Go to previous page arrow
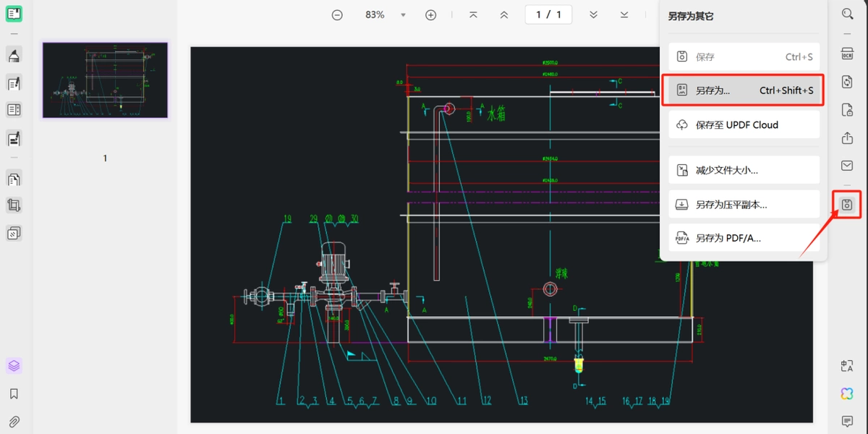This screenshot has height=434, width=868. (504, 14)
